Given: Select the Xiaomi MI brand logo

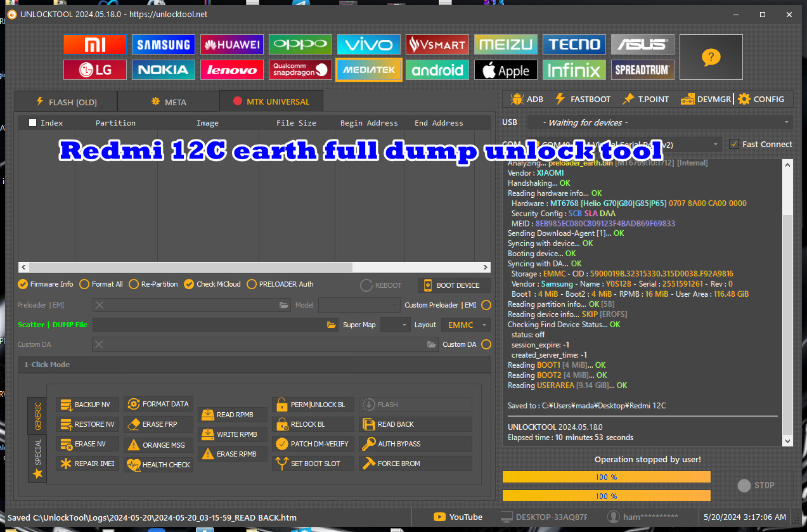Looking at the screenshot, I should point(95,44).
